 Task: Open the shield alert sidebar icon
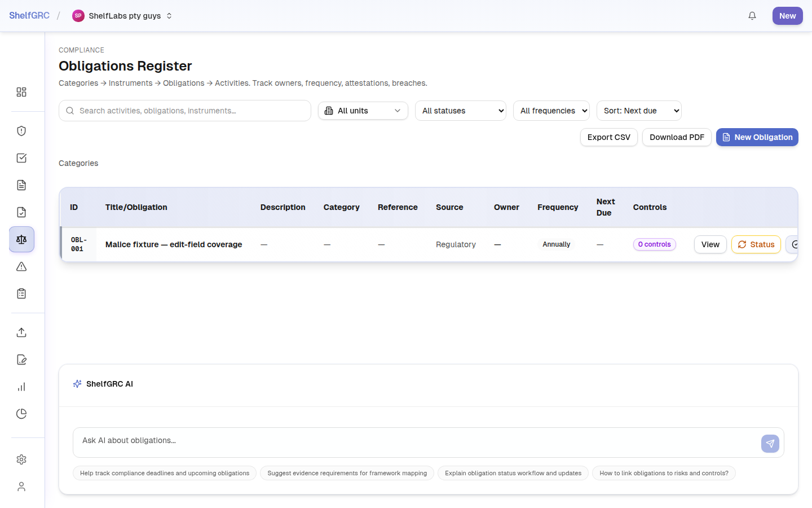tap(21, 131)
